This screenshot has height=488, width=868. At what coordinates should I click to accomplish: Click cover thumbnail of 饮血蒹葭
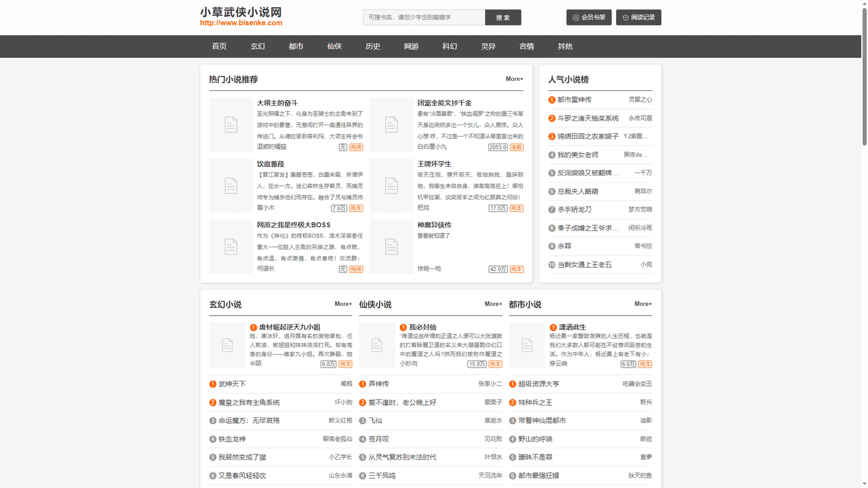click(231, 186)
